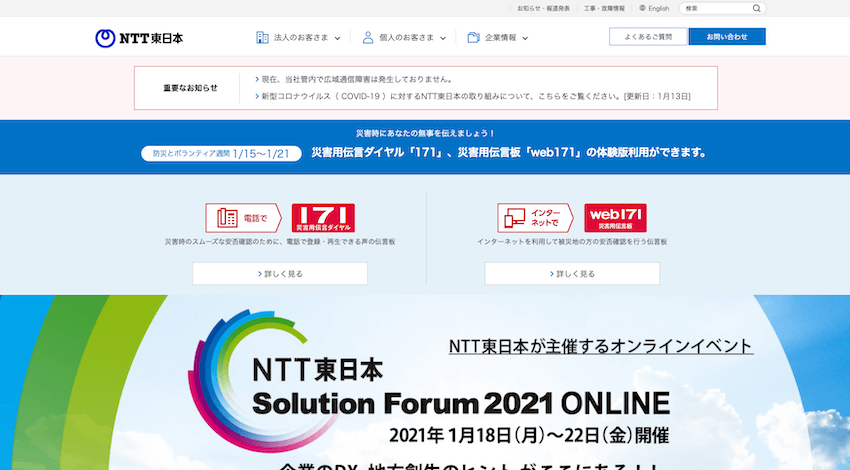Expand the 法人のお客さま dropdown arrow
The width and height of the screenshot is (850, 470).
(337, 38)
